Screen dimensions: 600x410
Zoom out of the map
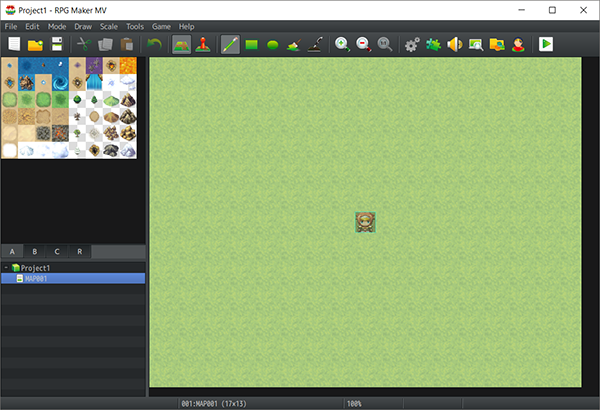tap(364, 44)
